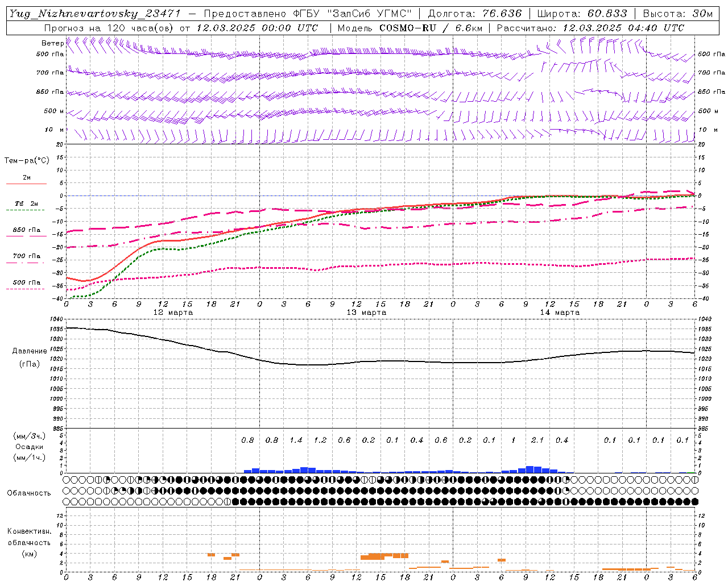Viewport: 728px width, 582px height.
Task: Click the Высота: 30м value
Action: [x=678, y=14]
